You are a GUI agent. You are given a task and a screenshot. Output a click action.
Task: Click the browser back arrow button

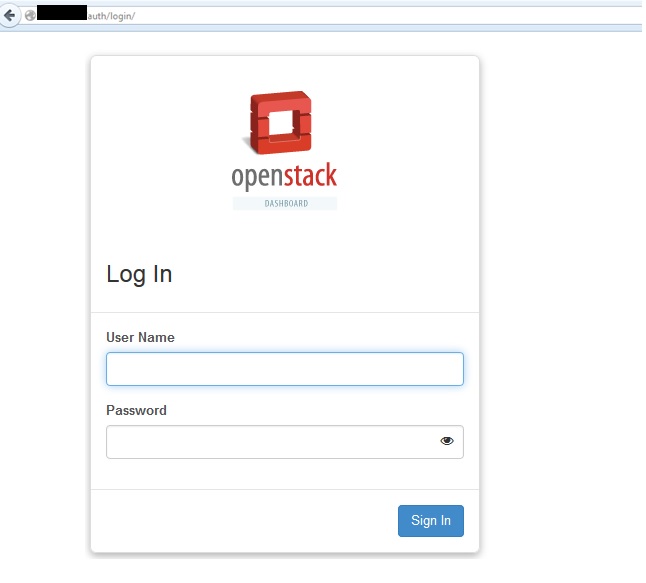tap(10, 15)
